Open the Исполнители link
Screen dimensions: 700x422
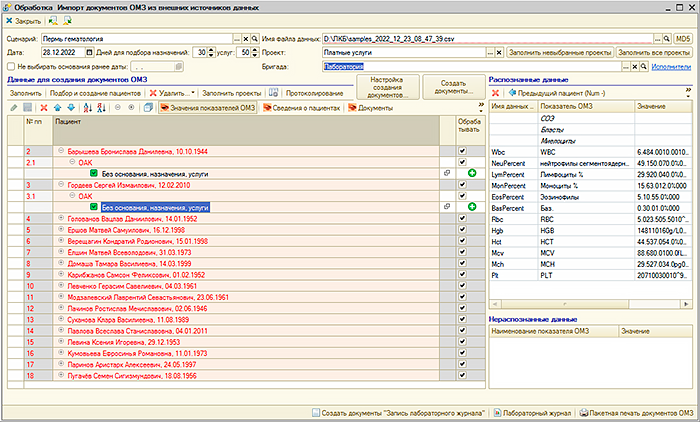pos(672,65)
